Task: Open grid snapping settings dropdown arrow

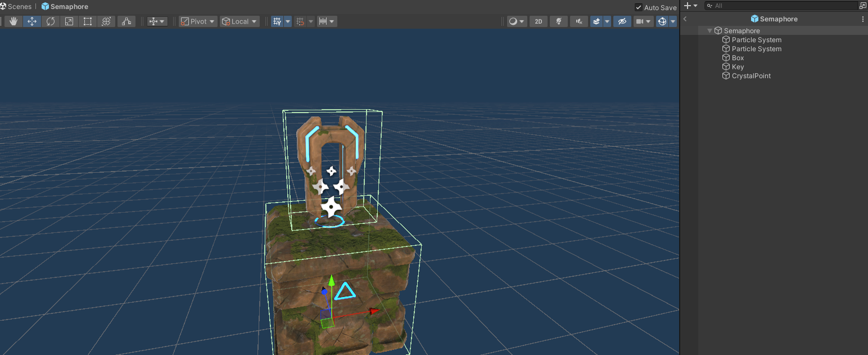Action: click(x=311, y=21)
